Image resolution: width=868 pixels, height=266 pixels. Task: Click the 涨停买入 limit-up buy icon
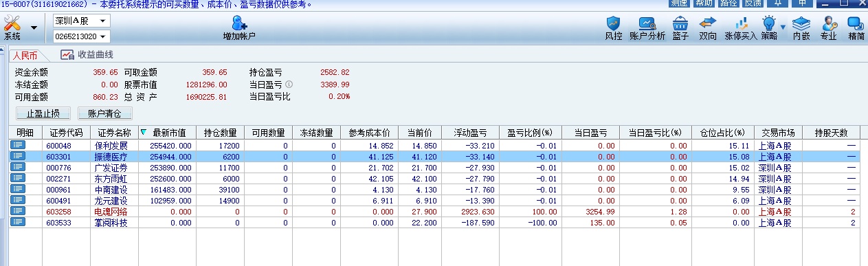(x=741, y=23)
